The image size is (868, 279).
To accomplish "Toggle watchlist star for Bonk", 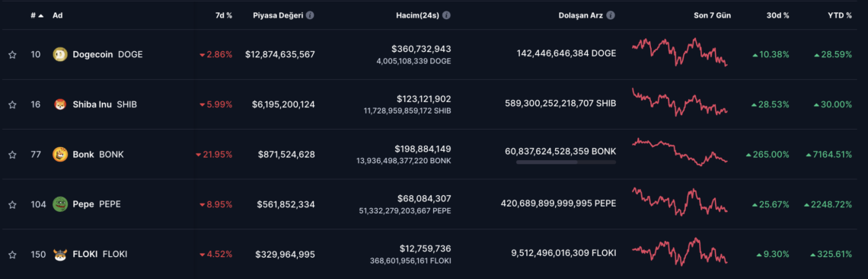I will (12, 155).
